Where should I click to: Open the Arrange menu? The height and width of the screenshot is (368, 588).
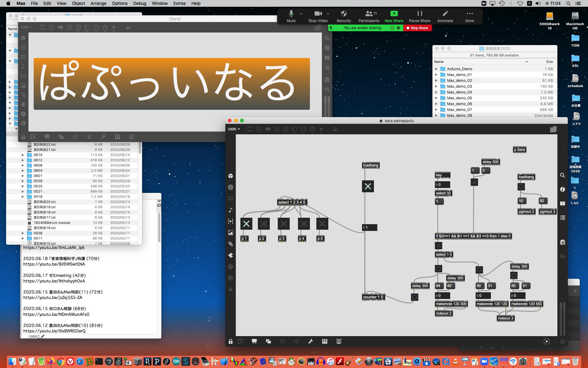pyautogui.click(x=98, y=3)
